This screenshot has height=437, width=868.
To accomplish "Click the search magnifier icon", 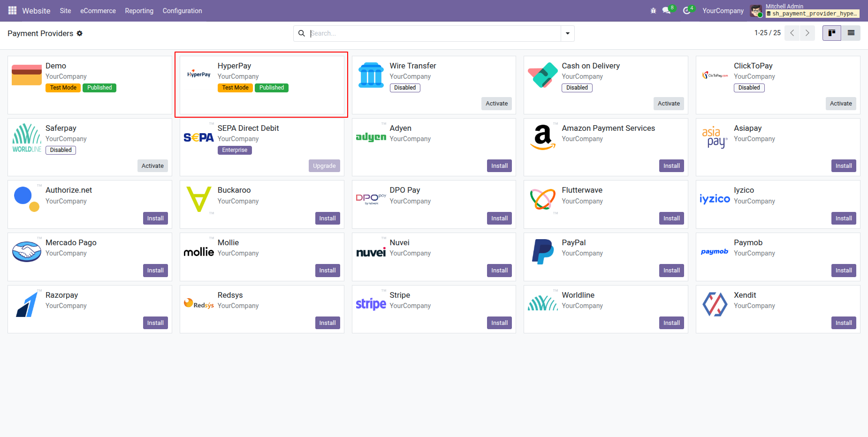I will (302, 33).
